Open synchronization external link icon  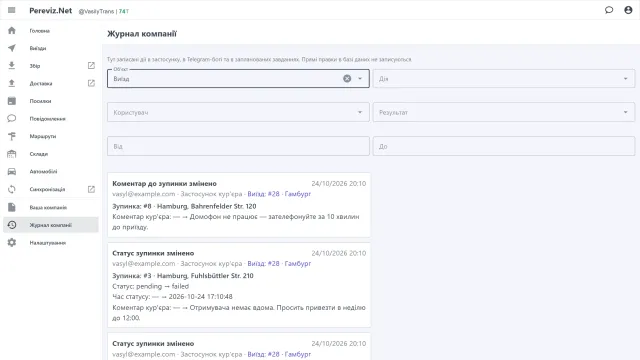coord(91,189)
